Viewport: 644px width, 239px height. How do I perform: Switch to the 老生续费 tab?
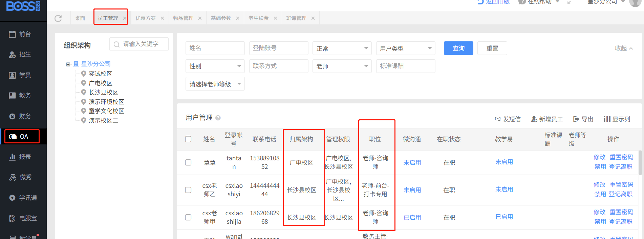click(x=259, y=18)
